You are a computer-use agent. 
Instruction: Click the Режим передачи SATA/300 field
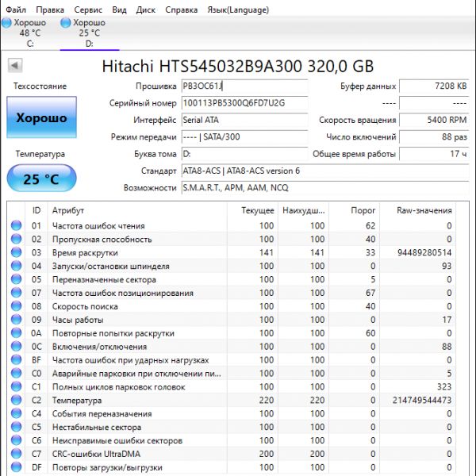(x=244, y=137)
